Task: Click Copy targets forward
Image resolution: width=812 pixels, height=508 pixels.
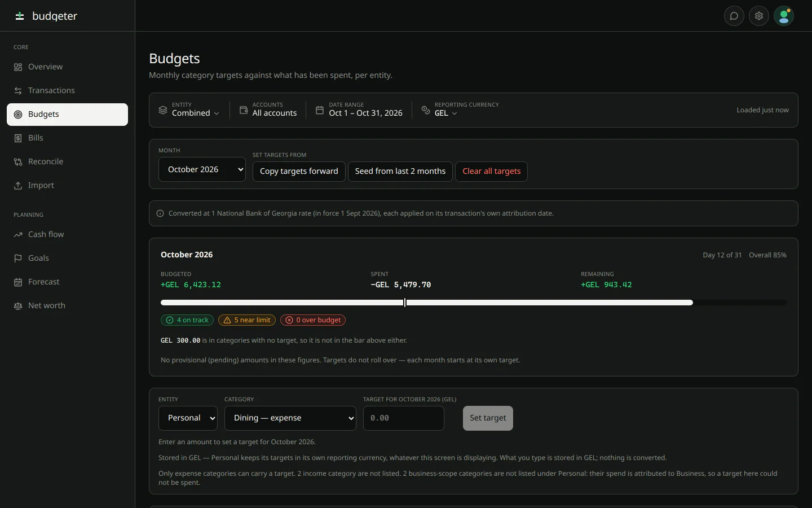Action: point(299,171)
